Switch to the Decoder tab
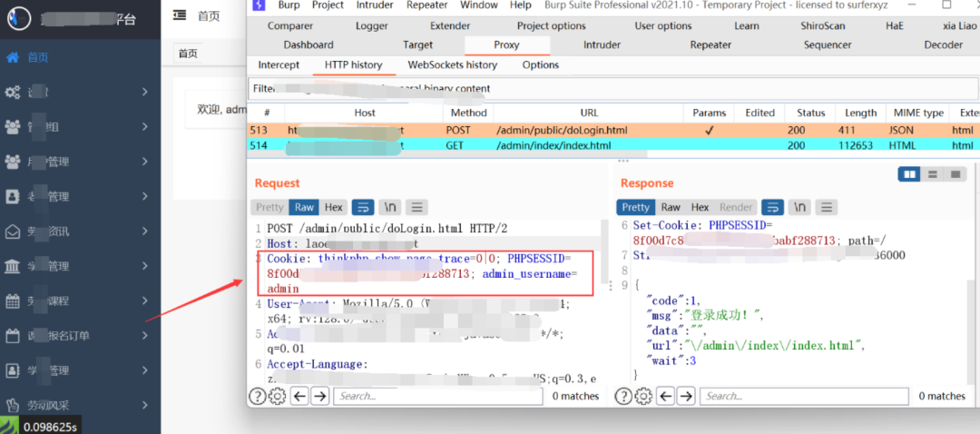Image resolution: width=980 pixels, height=434 pixels. tap(943, 45)
